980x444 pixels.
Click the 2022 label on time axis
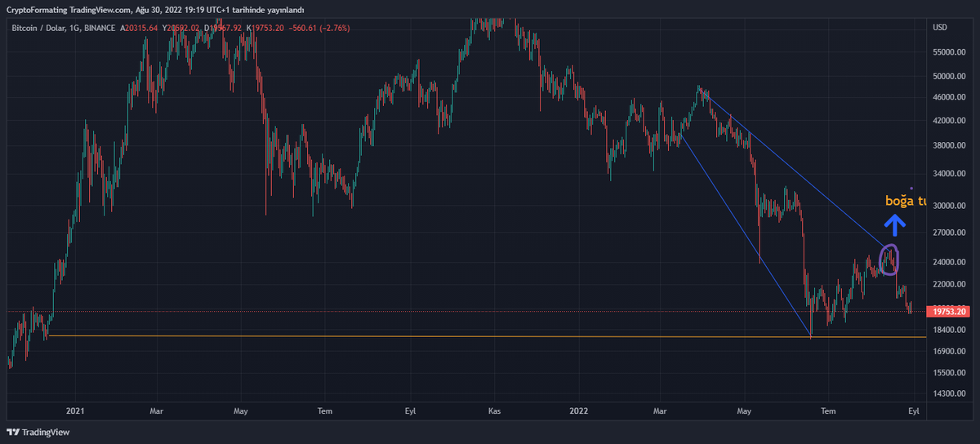[x=579, y=411]
